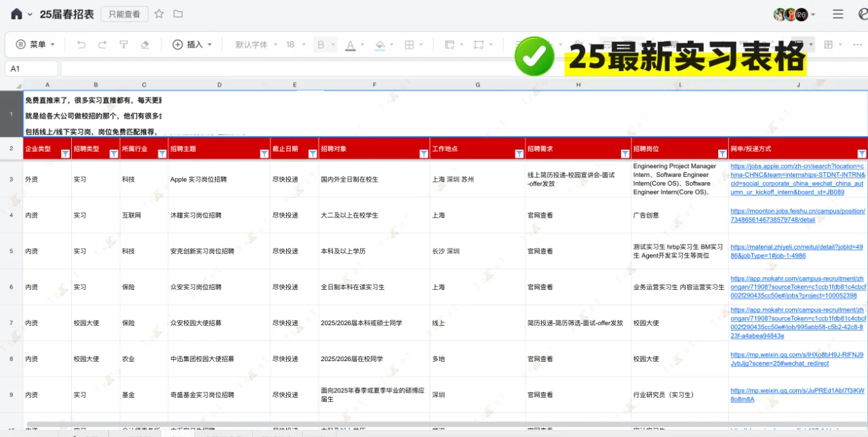This screenshot has height=437, width=868.
Task: Select the format painter tool
Action: (123, 43)
